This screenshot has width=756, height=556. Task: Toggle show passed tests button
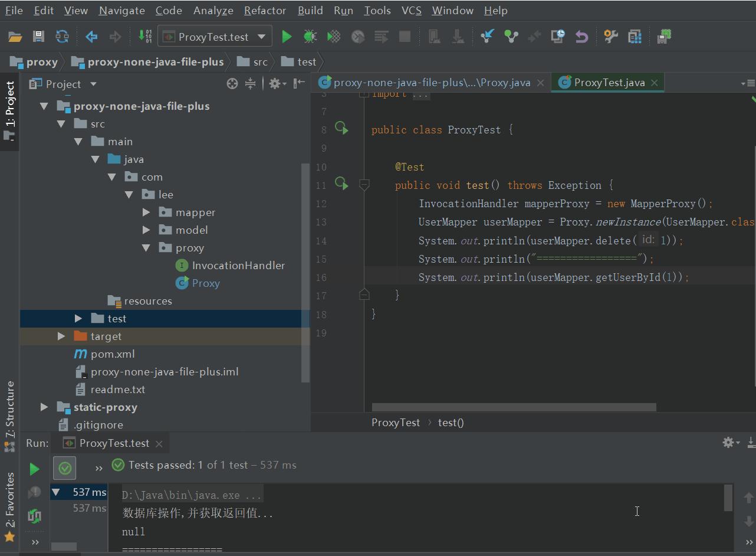coord(65,468)
